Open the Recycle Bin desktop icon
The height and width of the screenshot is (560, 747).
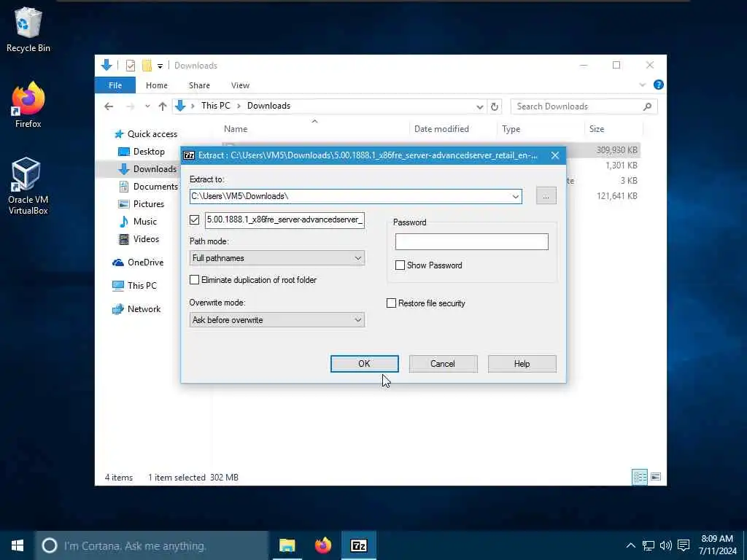coord(28,29)
